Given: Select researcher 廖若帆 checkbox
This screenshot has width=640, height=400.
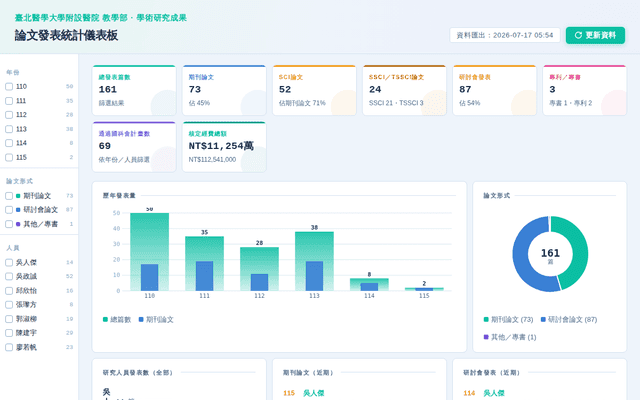Looking at the screenshot, I should pyautogui.click(x=9, y=347).
